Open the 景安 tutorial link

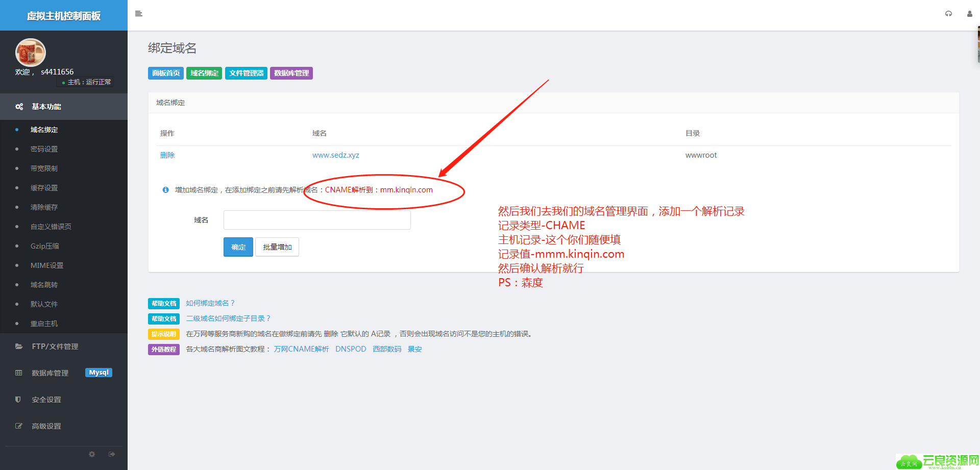click(414, 349)
